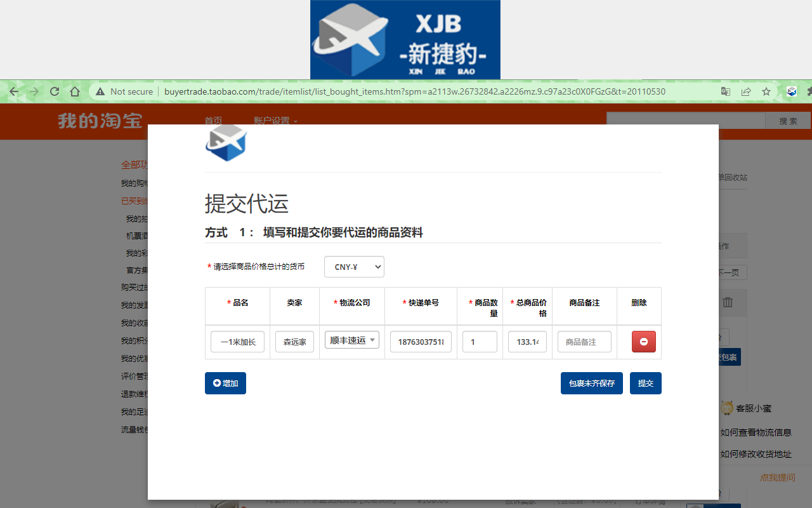
Task: Open currency dropdown CNY-¥
Action: (354, 267)
